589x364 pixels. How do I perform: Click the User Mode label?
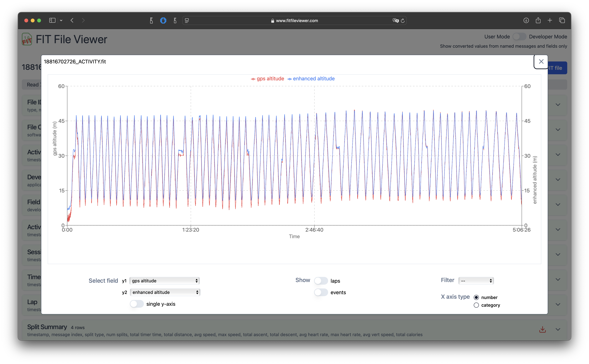497,37
